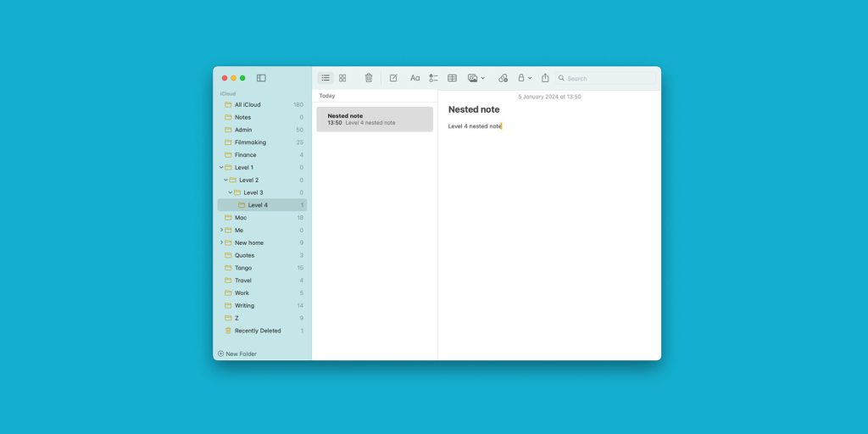Collapse the Level 1 folder
This screenshot has height=434, width=868.
click(221, 168)
